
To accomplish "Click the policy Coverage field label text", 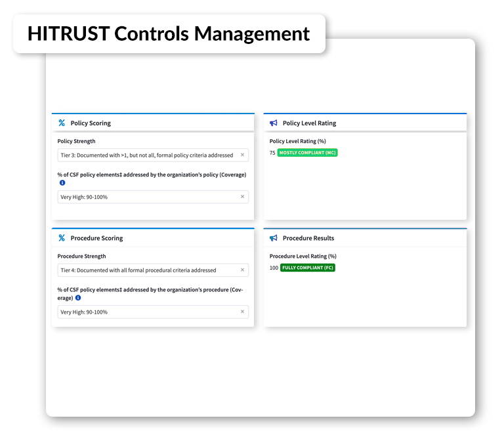I will (x=152, y=175).
